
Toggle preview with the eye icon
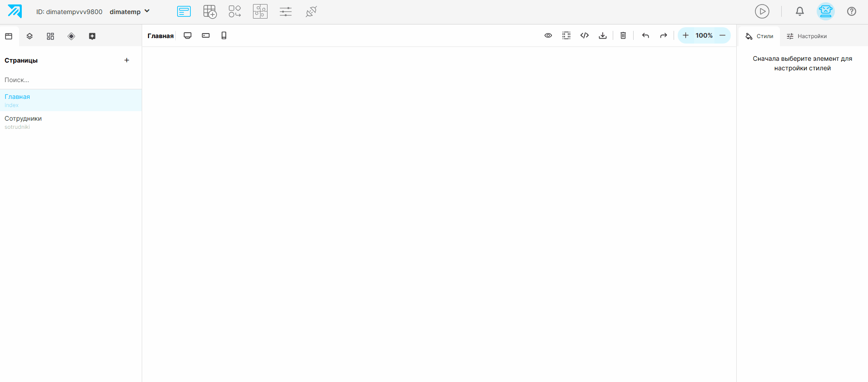[548, 35]
